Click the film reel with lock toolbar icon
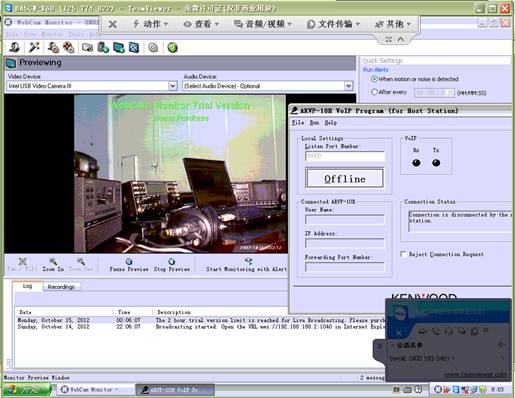The image size is (515, 398). (69, 47)
